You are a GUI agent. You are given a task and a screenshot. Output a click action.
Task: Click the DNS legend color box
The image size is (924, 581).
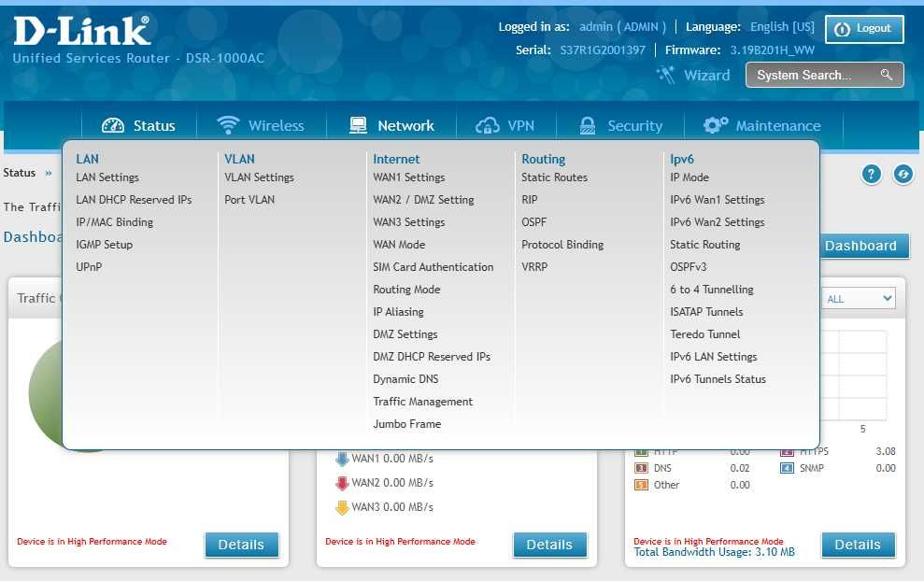point(641,468)
